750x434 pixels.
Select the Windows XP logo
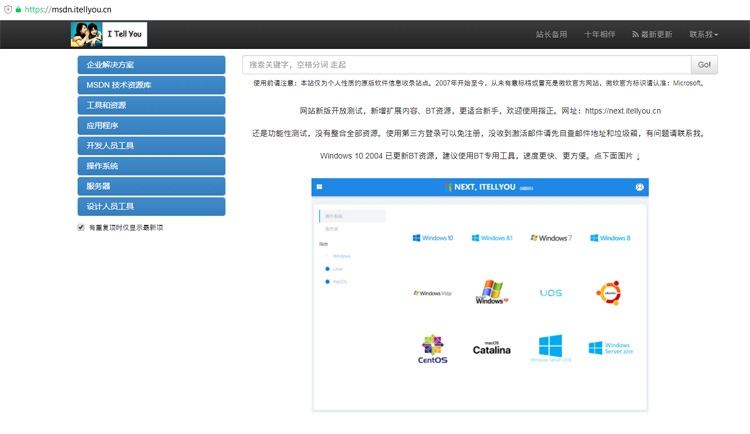[x=492, y=292]
